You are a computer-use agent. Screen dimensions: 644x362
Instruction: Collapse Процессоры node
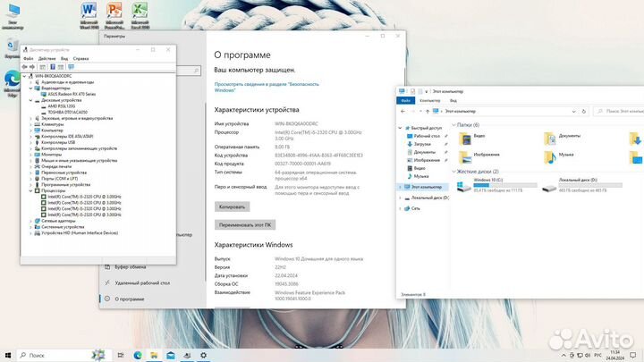30,191
